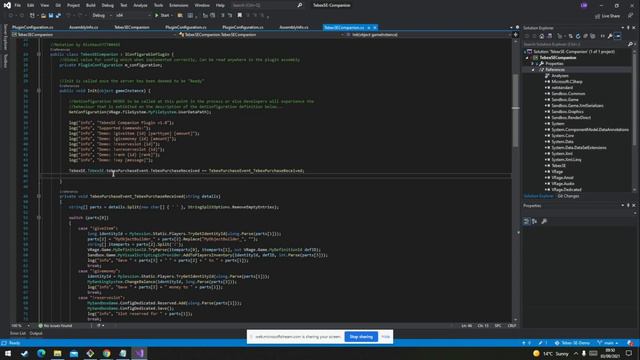Toggle auto-hide pin on Solution Explorer
640x360 pixels.
coord(628,28)
